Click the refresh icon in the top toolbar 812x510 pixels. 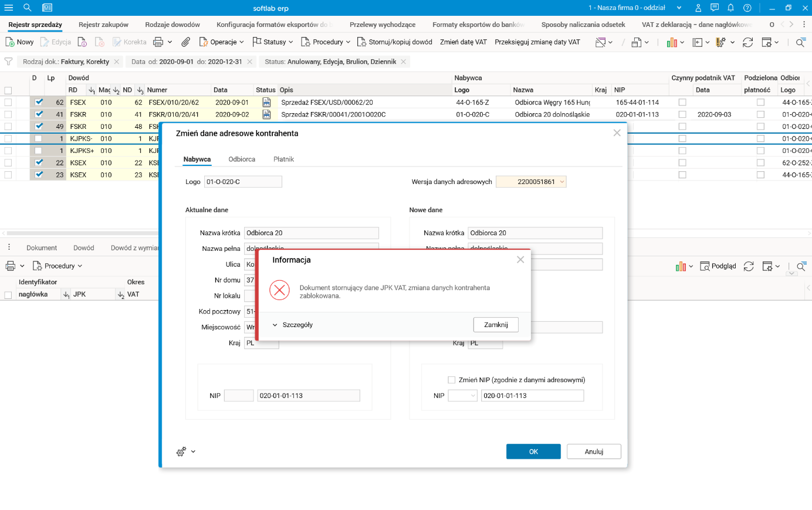click(747, 42)
